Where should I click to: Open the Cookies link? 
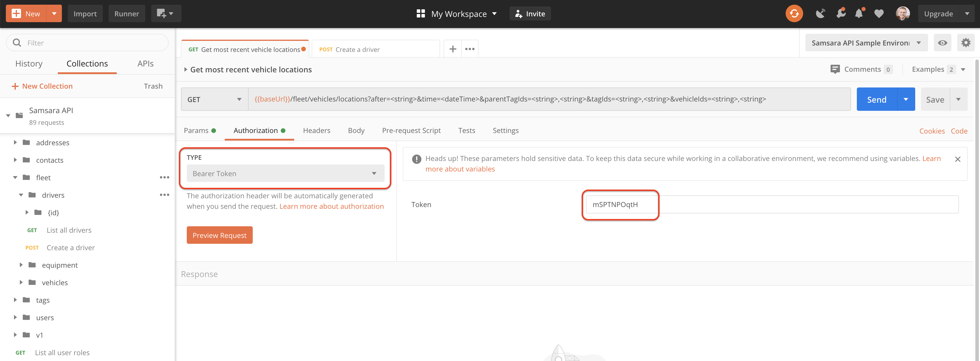[932, 131]
